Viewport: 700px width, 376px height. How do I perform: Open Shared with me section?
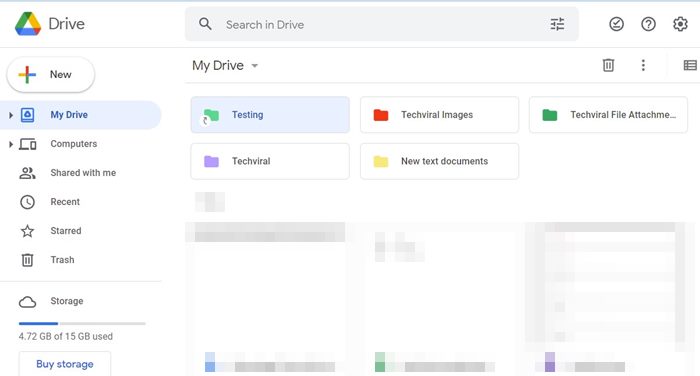81,173
